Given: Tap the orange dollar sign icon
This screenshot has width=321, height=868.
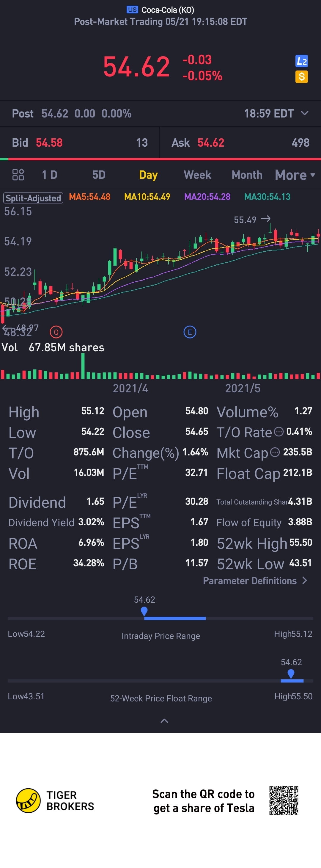Looking at the screenshot, I should pyautogui.click(x=301, y=77).
